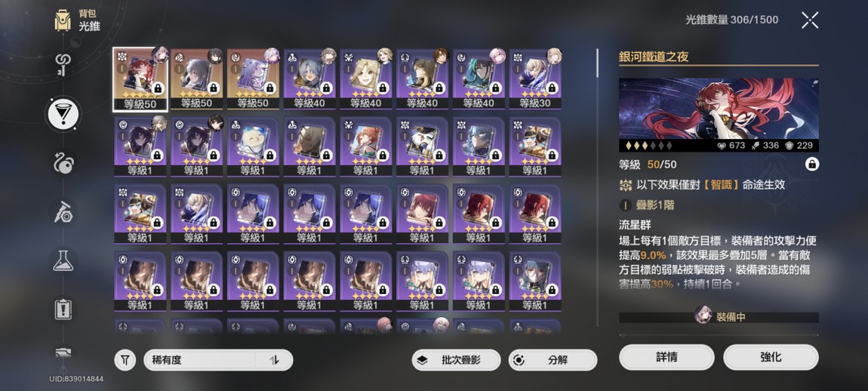Viewport: 868px width, 391px height.
Task: Toggle sort order arrows next to 稀有度
Action: 273,360
